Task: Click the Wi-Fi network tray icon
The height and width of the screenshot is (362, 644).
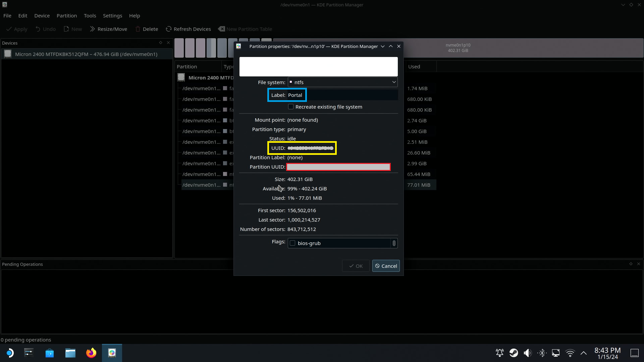Action: click(570, 353)
